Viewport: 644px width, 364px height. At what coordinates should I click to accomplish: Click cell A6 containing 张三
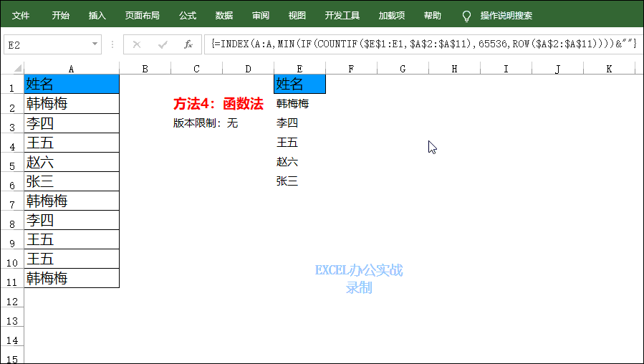click(72, 181)
